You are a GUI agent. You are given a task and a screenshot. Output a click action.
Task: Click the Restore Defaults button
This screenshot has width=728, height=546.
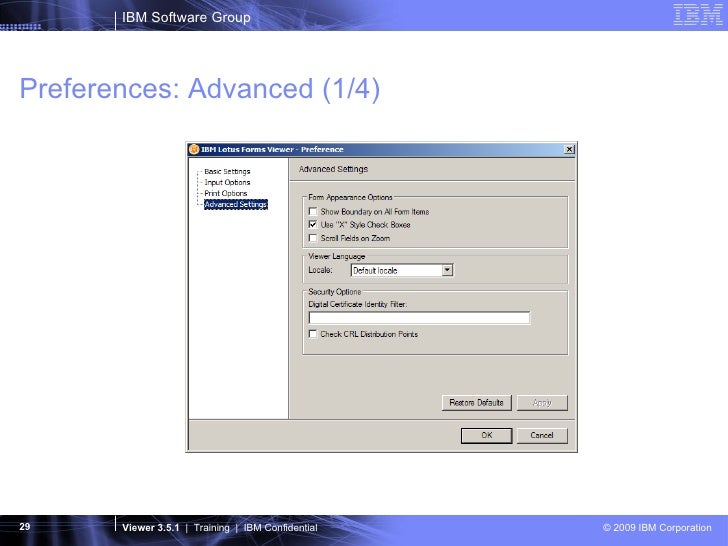pyautogui.click(x=476, y=403)
